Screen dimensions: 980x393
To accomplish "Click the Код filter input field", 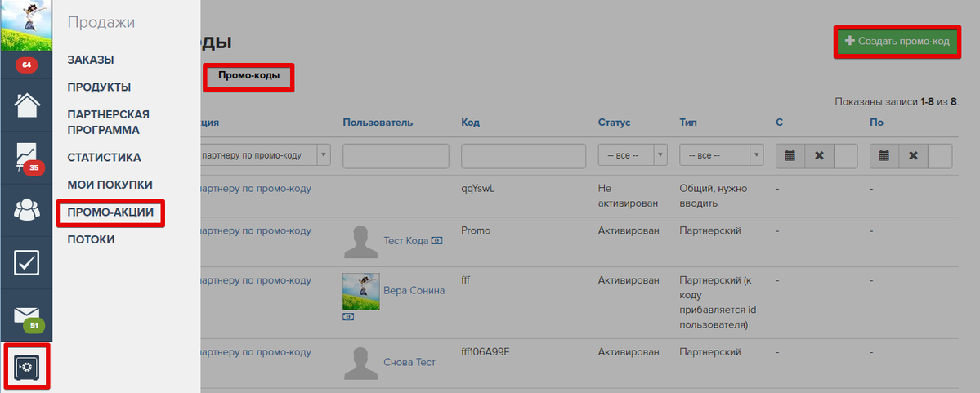I will (x=523, y=156).
